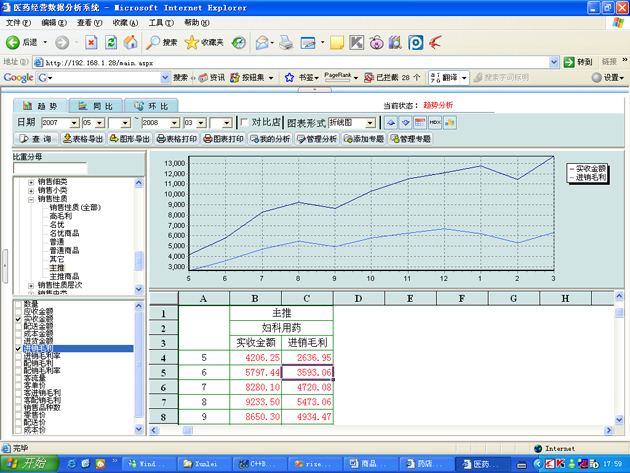This screenshot has height=473, width=630.
Task: Check the 应收金额 measure checkbox
Action: click(x=18, y=311)
